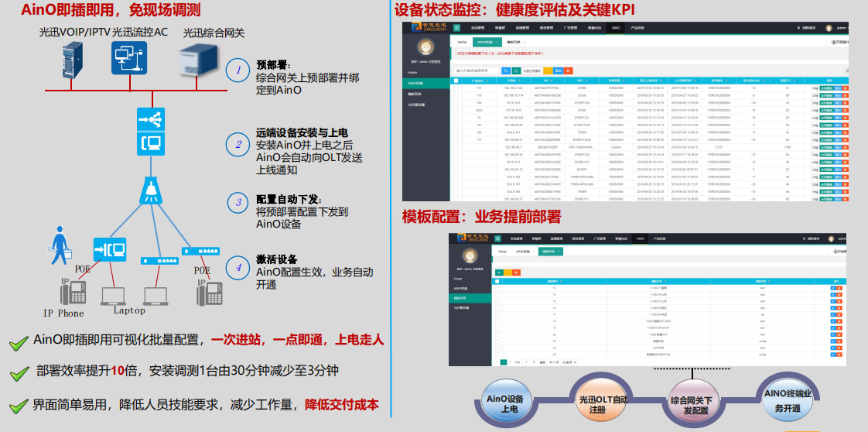Click the IP Phone icon at bottom left

point(73,293)
